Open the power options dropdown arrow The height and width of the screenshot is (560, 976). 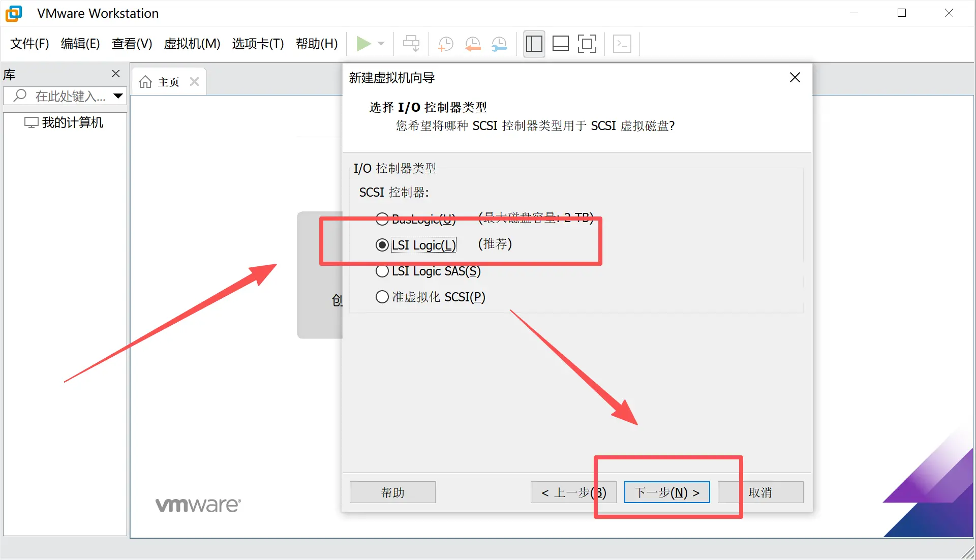382,44
